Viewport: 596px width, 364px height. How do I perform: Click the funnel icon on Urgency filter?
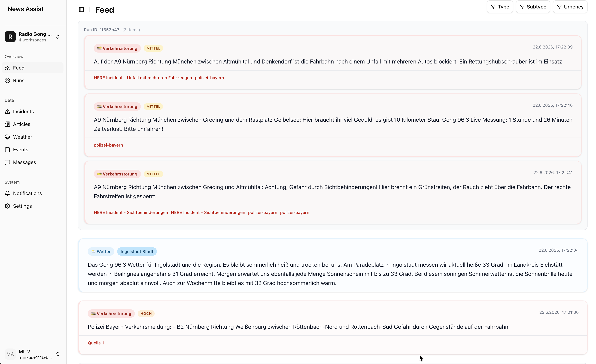pyautogui.click(x=559, y=7)
